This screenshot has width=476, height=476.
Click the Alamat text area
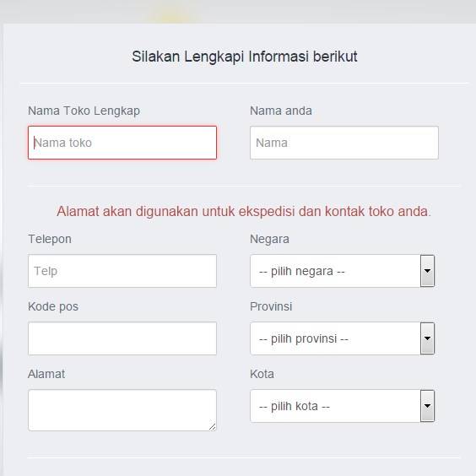point(122,410)
